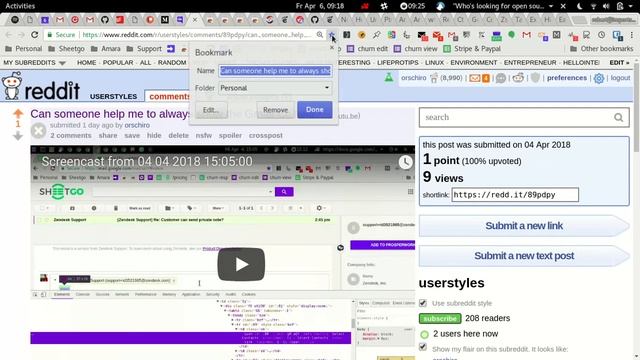Open the Other bookmarks folder
The image size is (640, 360).
(x=602, y=49)
